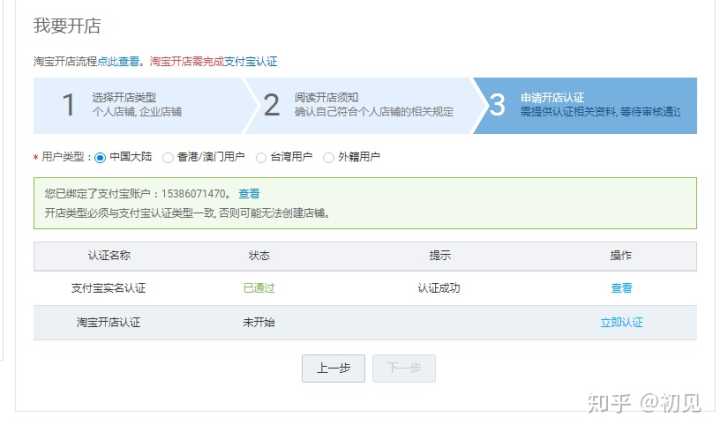Image resolution: width=720 pixels, height=432 pixels.
Task: Click the 已通过 status cell
Action: (x=259, y=288)
